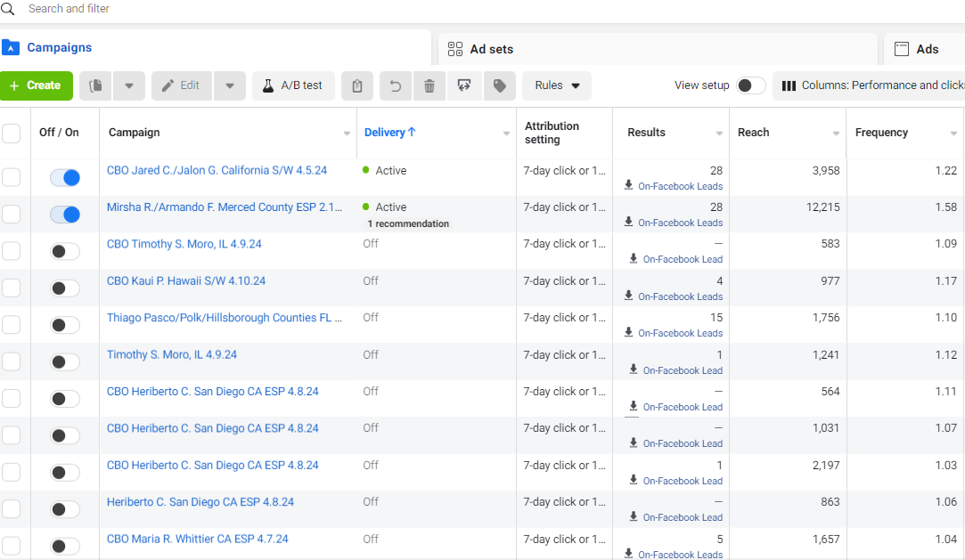Click the Ad sets grid icon
Viewport: 965px width, 560px height.
coord(454,49)
